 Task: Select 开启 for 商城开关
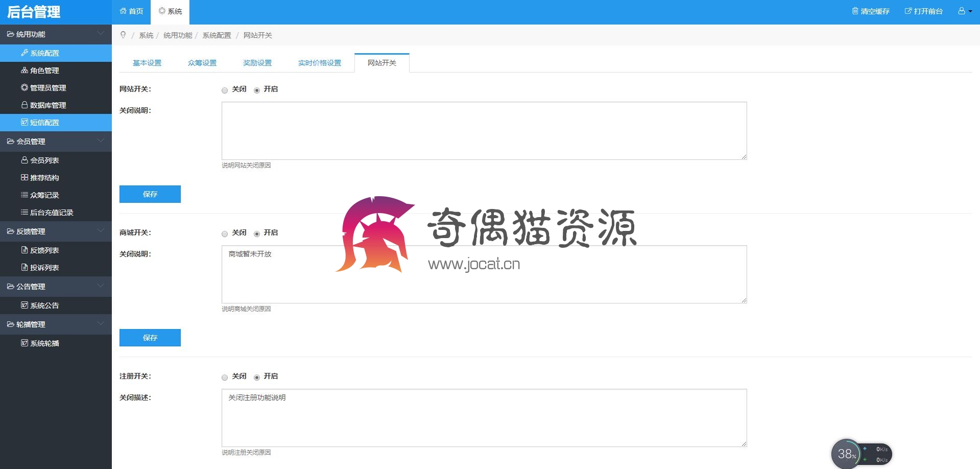point(257,234)
